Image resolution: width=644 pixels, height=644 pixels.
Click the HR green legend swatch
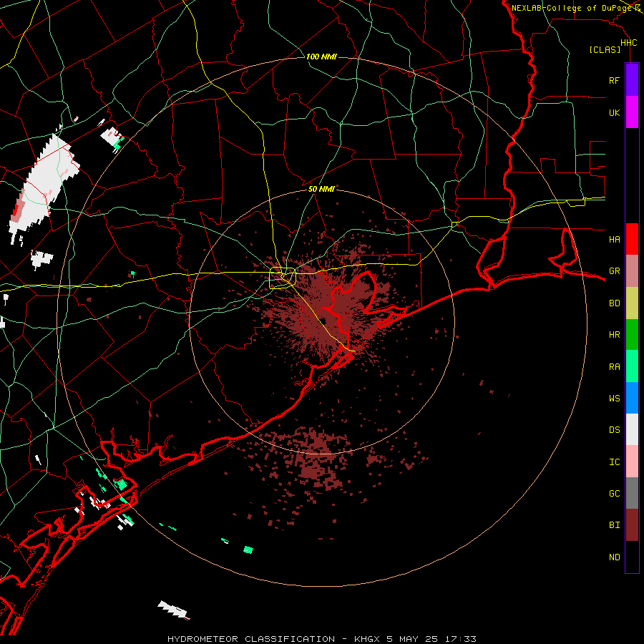click(632, 334)
